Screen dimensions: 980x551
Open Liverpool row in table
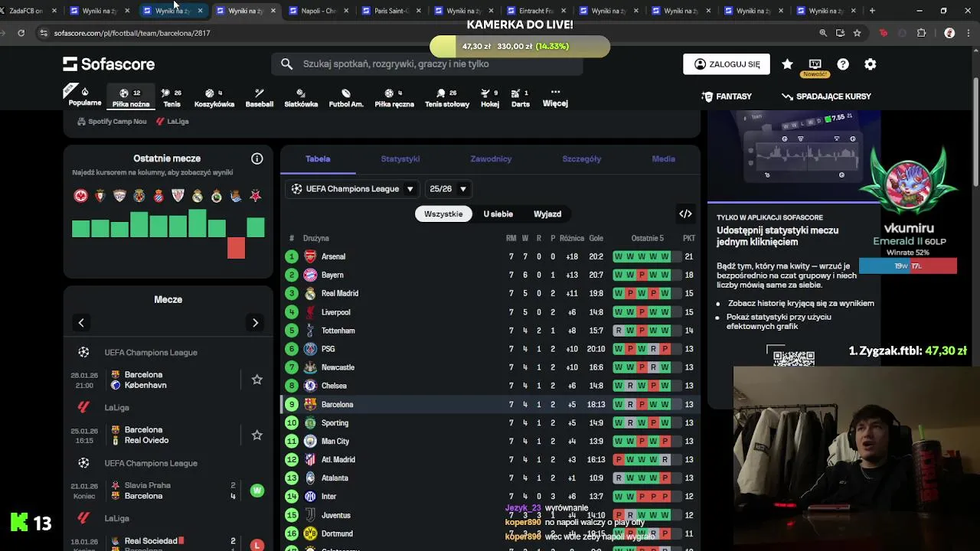pyautogui.click(x=490, y=312)
